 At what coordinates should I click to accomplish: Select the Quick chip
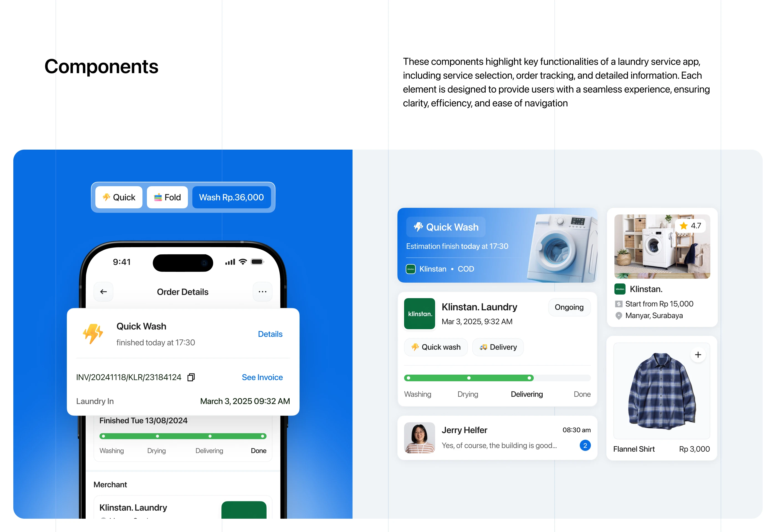(119, 197)
